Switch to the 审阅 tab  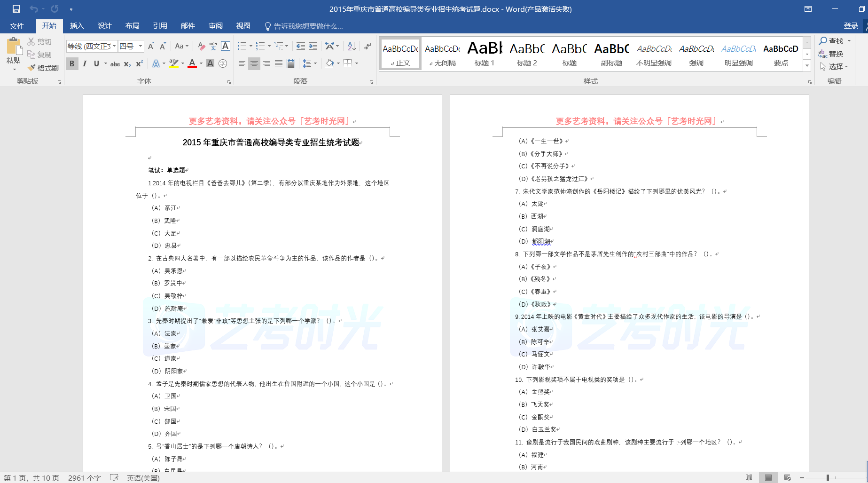point(216,26)
